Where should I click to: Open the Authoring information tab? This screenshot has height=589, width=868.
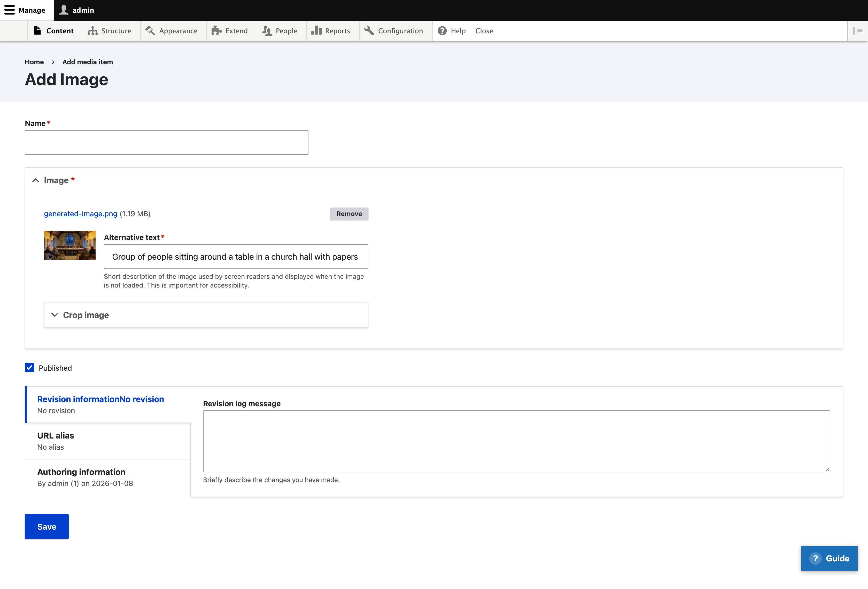[x=81, y=472]
